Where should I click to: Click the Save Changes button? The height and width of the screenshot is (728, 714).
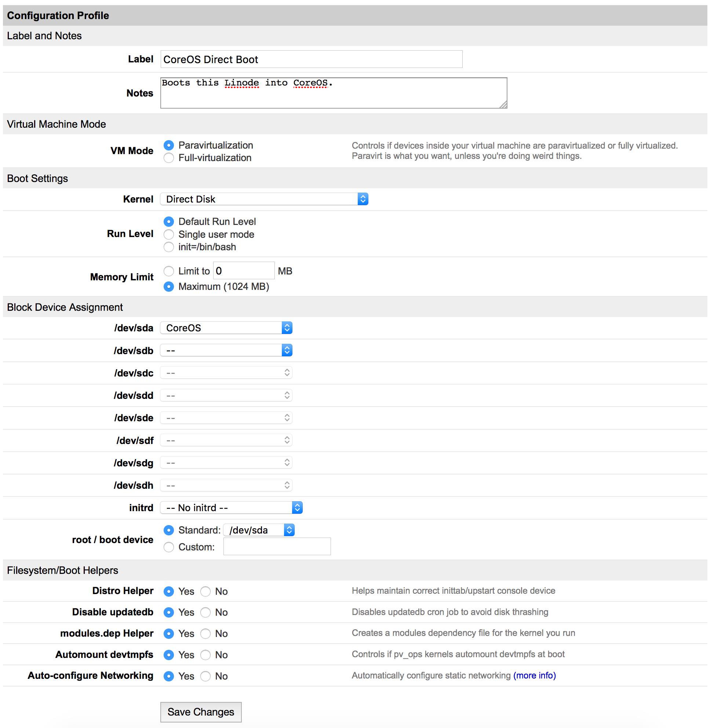point(201,712)
